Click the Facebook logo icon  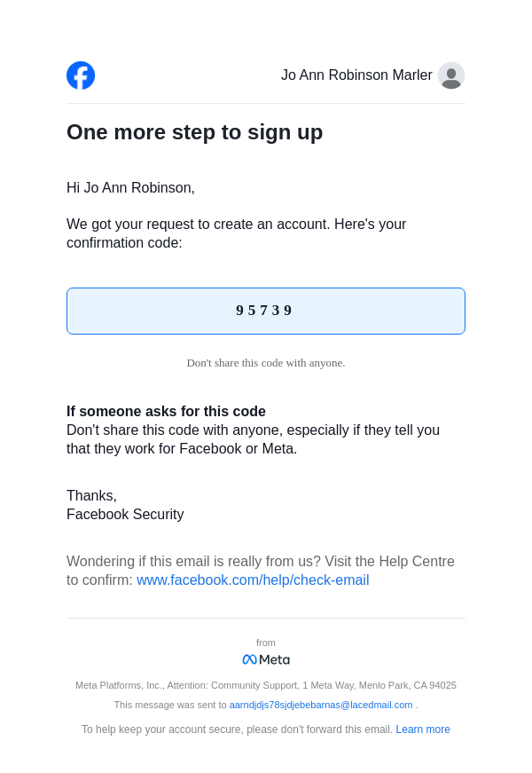81,75
